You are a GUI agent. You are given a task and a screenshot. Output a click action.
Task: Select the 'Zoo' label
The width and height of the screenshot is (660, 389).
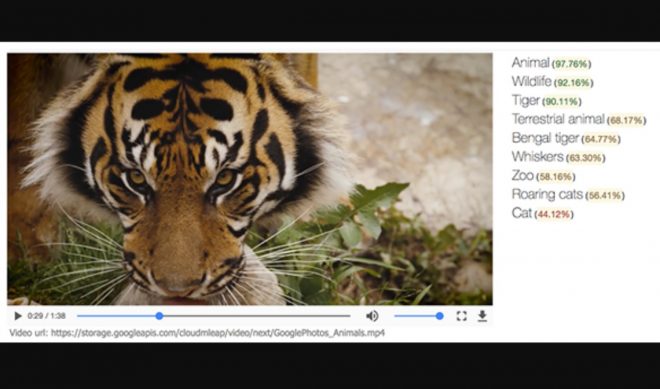pos(523,175)
